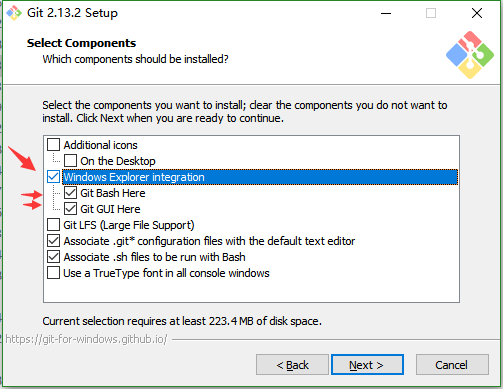The height and width of the screenshot is (389, 503).
Task: Select the Git Bash Here label
Action: 113,193
